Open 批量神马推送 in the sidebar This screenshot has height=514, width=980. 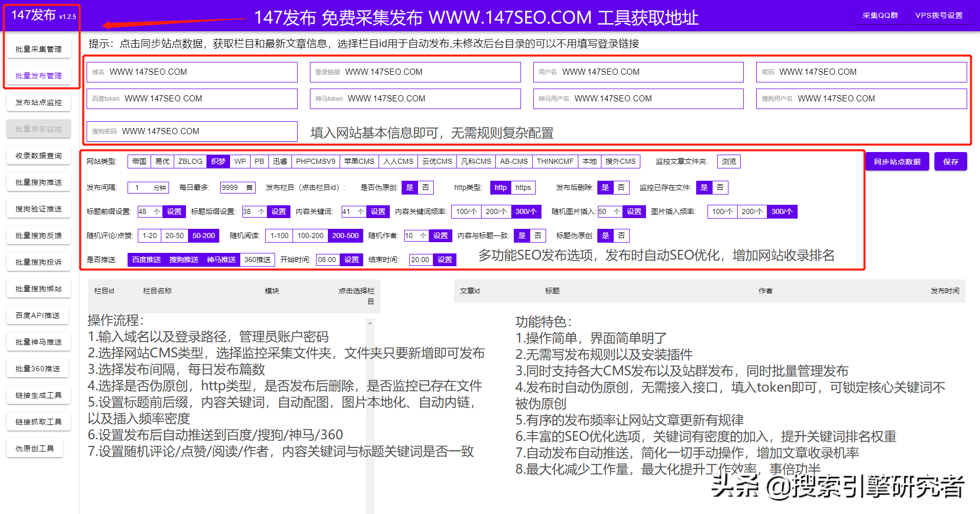(x=38, y=342)
